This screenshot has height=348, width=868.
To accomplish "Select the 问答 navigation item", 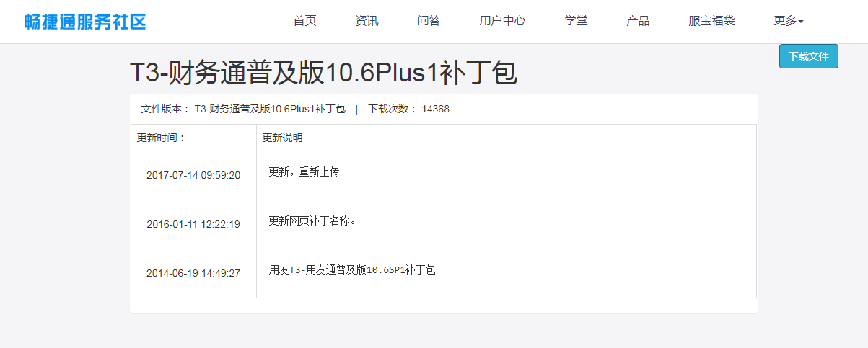I will [429, 21].
